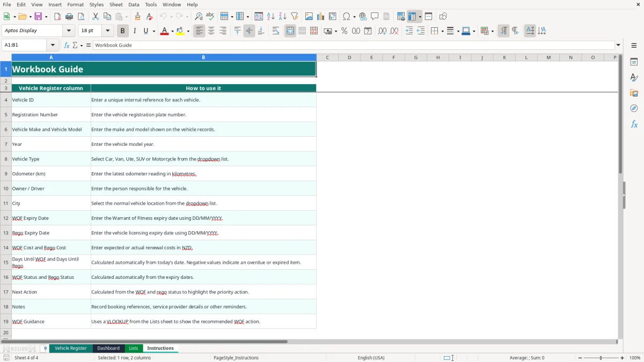Screen dimensions: 644x362
Task: Open the Sheet menu
Action: (x=116, y=4)
